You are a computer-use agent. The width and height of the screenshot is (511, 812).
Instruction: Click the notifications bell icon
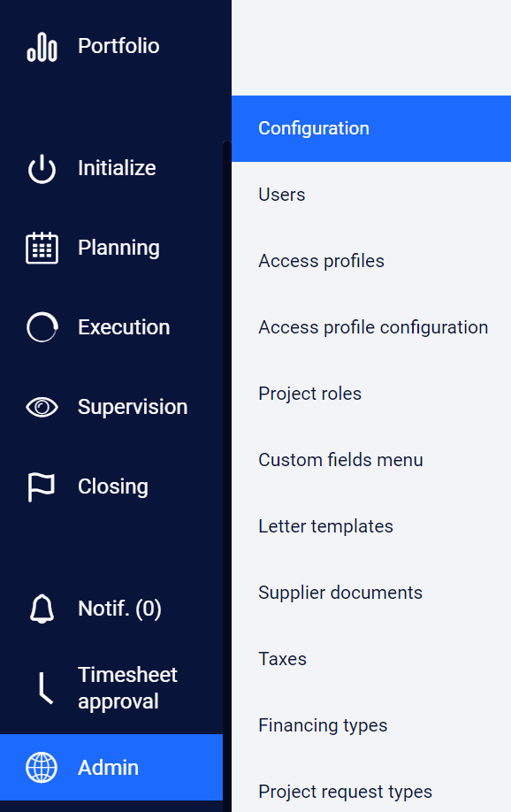coord(42,608)
